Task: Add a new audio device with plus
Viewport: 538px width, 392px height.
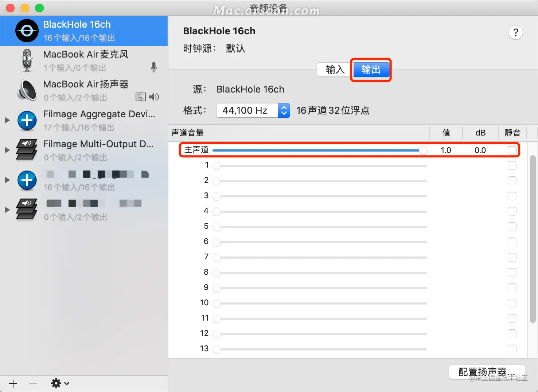Action: (13, 384)
